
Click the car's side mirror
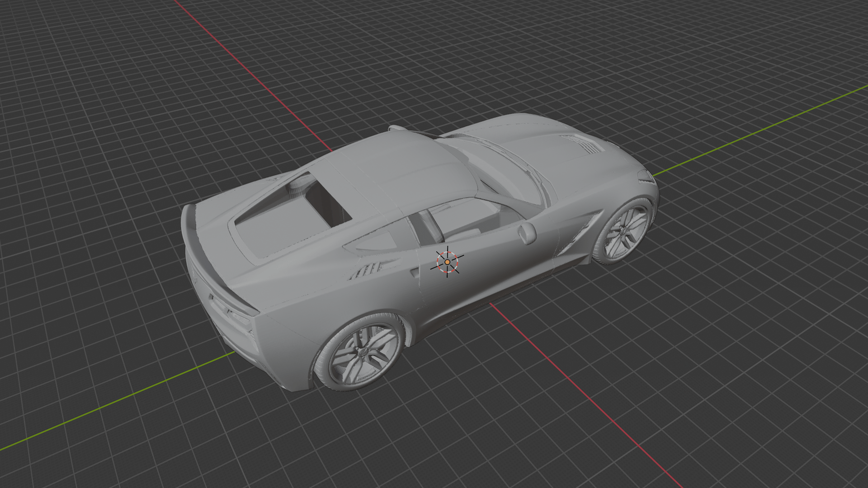527,233
